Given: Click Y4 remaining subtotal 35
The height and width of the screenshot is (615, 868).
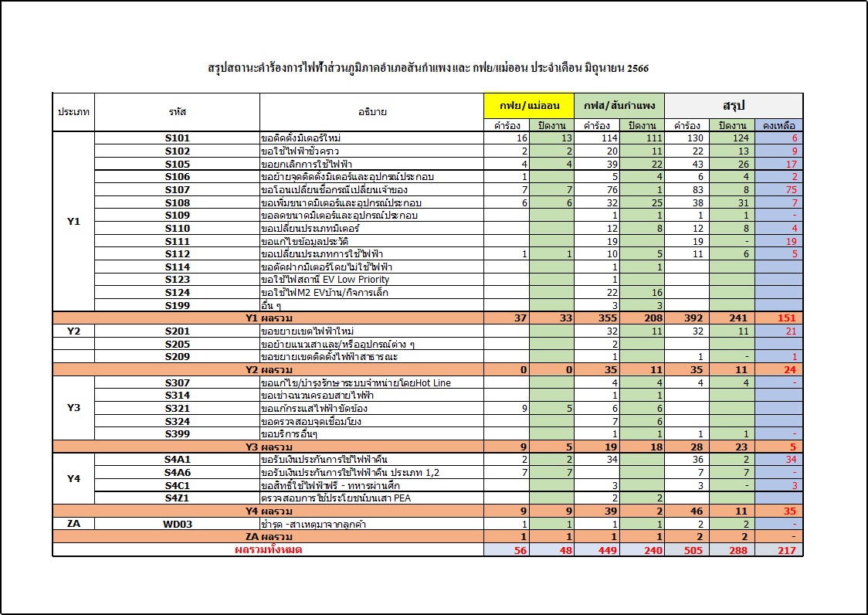Looking at the screenshot, I should [790, 511].
